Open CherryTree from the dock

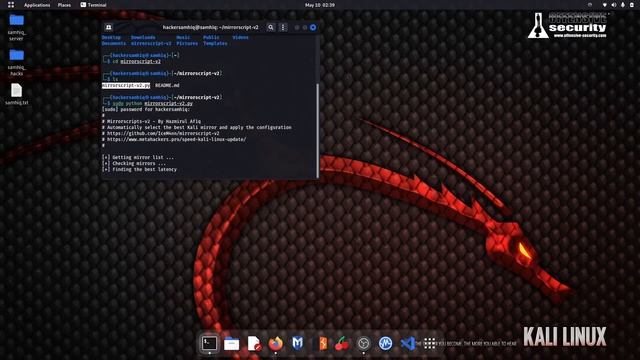coord(342,344)
